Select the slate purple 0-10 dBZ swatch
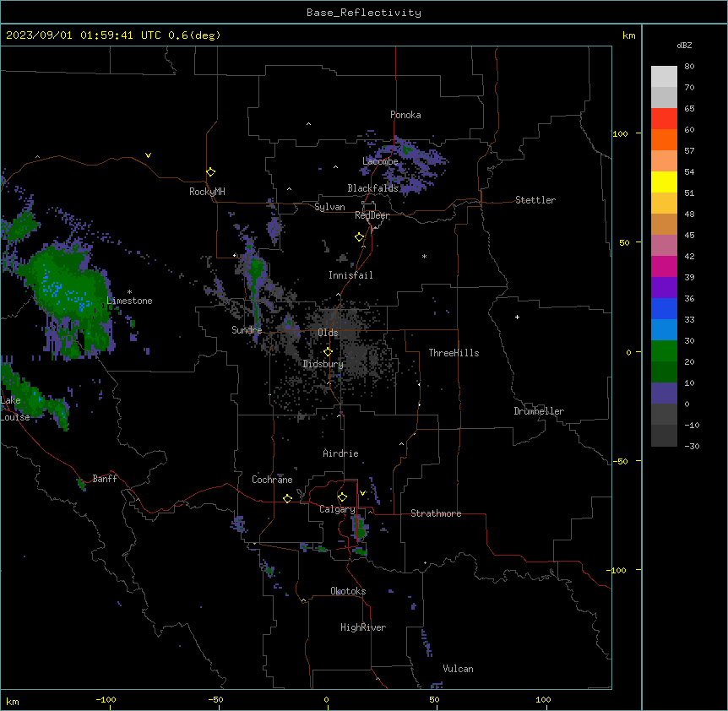 pyautogui.click(x=664, y=393)
